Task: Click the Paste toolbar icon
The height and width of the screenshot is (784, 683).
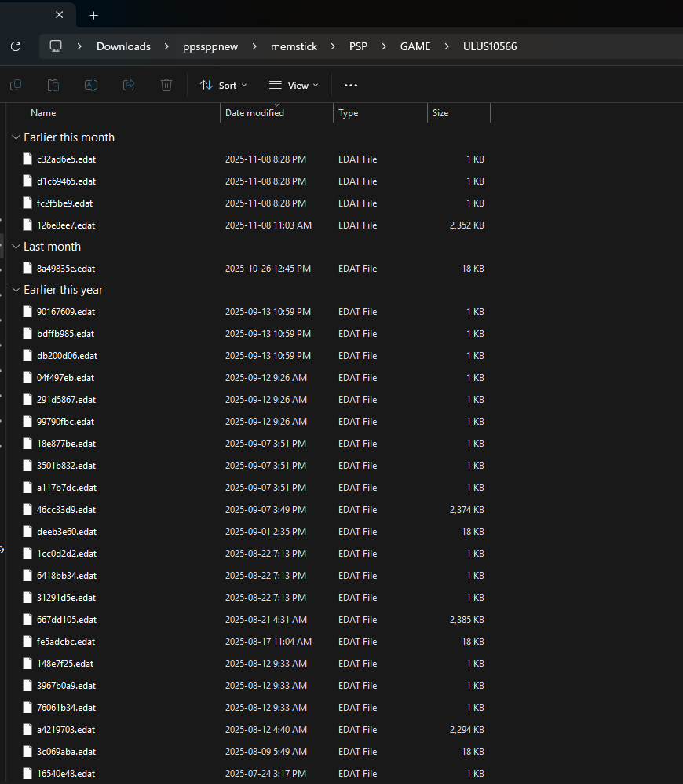Action: tap(53, 85)
